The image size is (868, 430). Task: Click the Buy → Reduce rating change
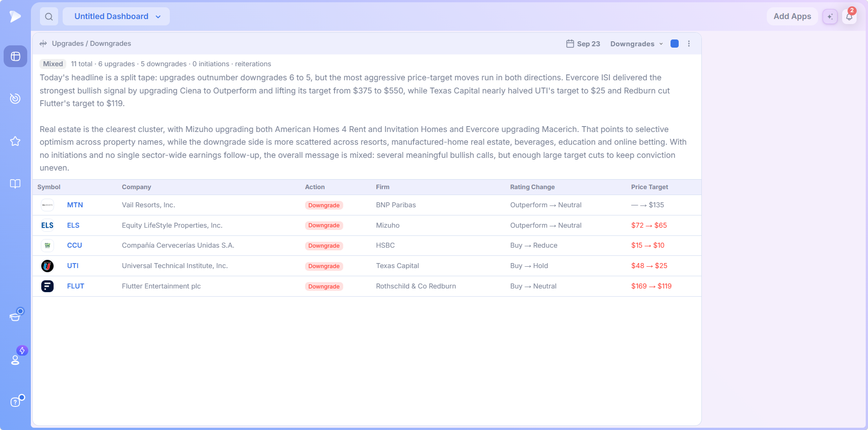click(534, 245)
